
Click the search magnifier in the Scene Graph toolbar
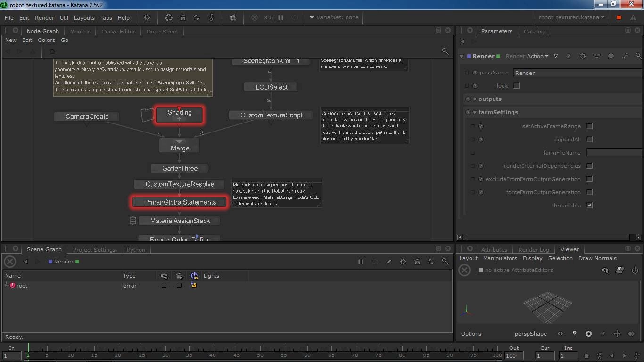coord(445,262)
